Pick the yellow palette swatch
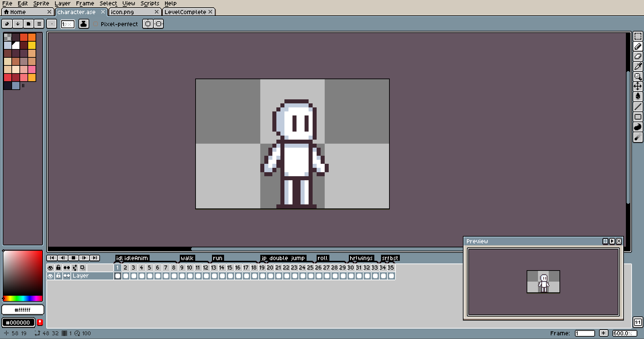The height and width of the screenshot is (339, 644). 32,45
